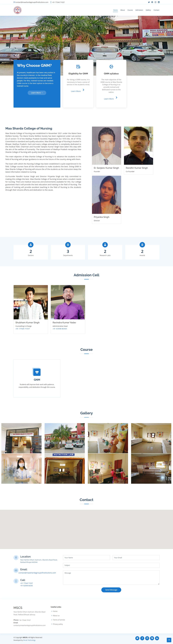Open LinkedIn icon in top bar
The height and width of the screenshot is (644, 173).
pos(159,2)
